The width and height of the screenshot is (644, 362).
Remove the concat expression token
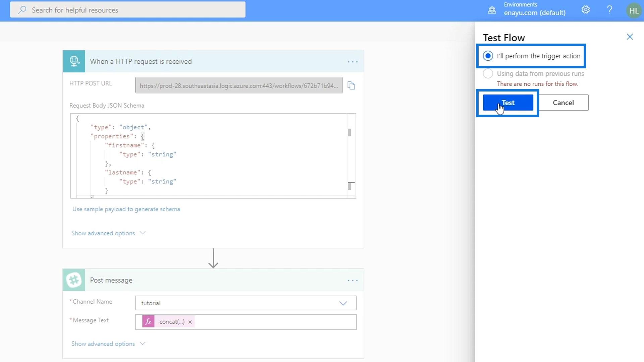(190, 322)
